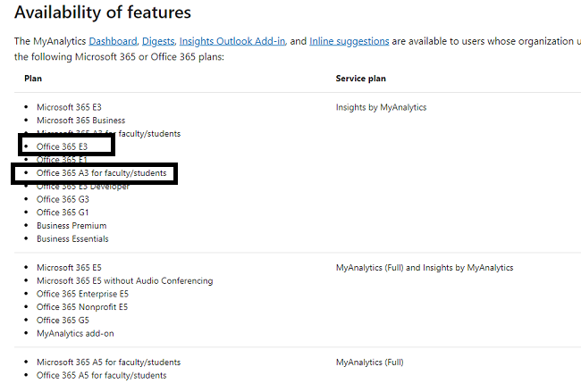
Task: Select the Office 365 Nonprofit E5 item
Action: pyautogui.click(x=82, y=307)
